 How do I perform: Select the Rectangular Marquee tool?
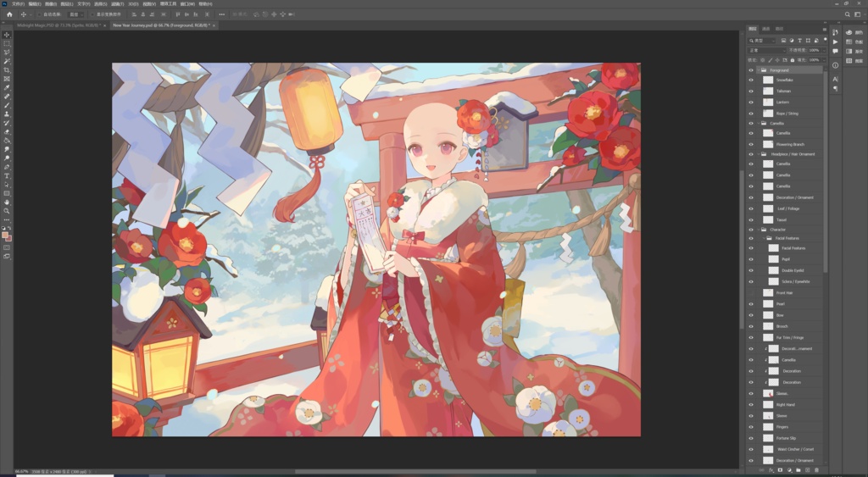point(7,44)
